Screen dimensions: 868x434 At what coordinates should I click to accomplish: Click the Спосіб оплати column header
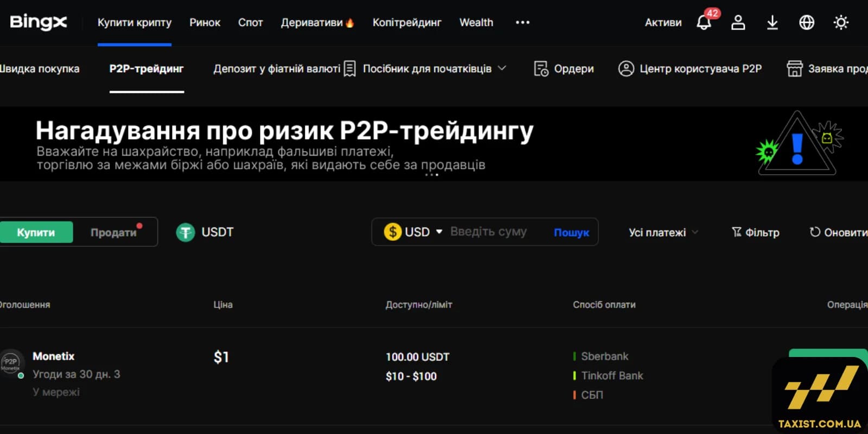[x=604, y=305]
